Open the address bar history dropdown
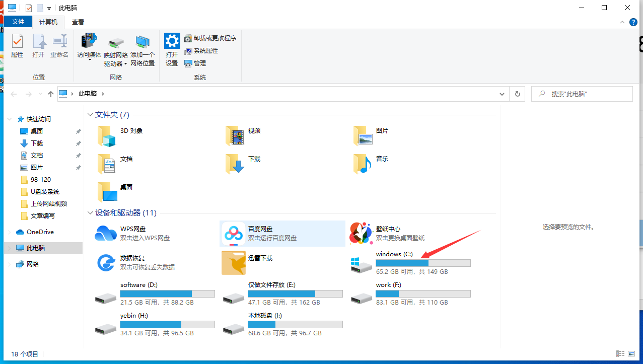Screen dimensions: 643x364 tap(502, 94)
